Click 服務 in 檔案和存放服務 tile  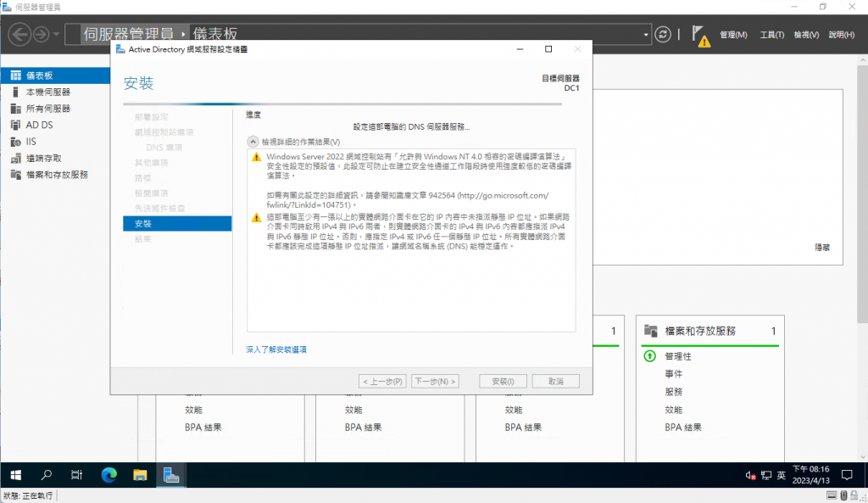673,392
